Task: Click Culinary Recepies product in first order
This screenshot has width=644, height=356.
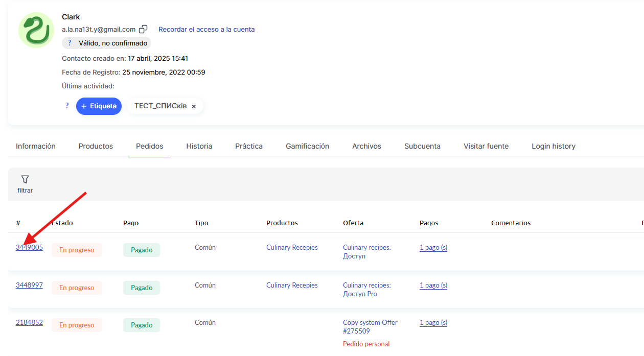Action: [292, 247]
